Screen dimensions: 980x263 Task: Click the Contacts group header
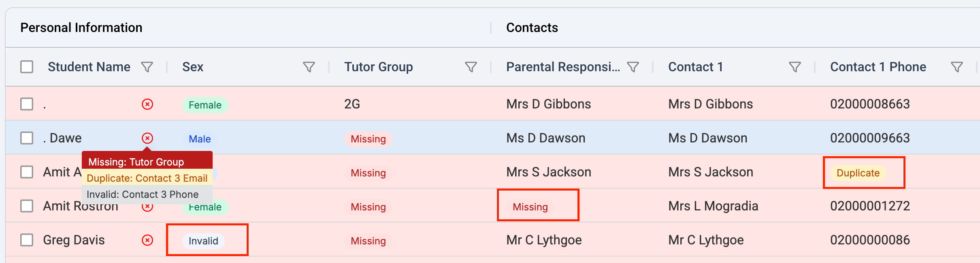[532, 28]
